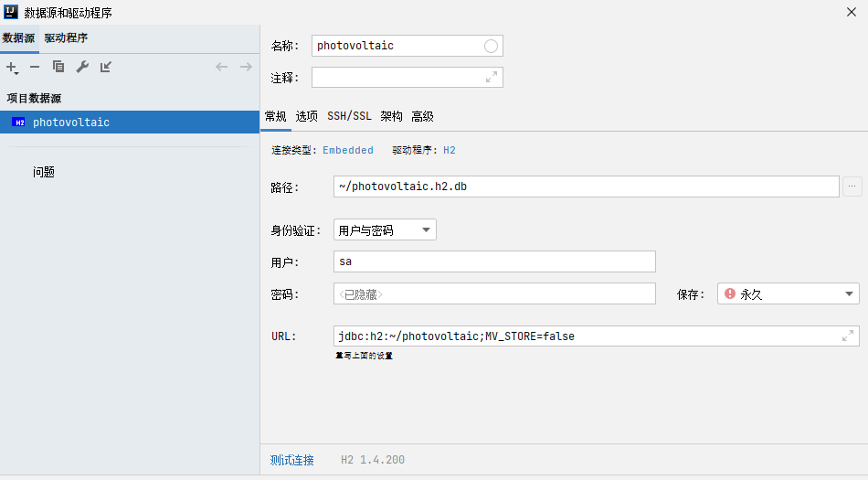
Task: Click the IntelliJ logo in title bar
Action: point(11,12)
